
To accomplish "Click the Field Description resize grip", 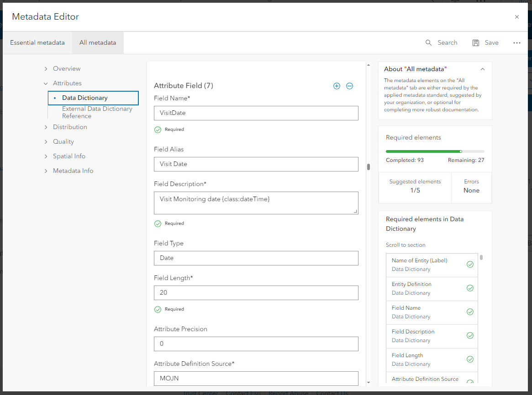I will [355, 211].
